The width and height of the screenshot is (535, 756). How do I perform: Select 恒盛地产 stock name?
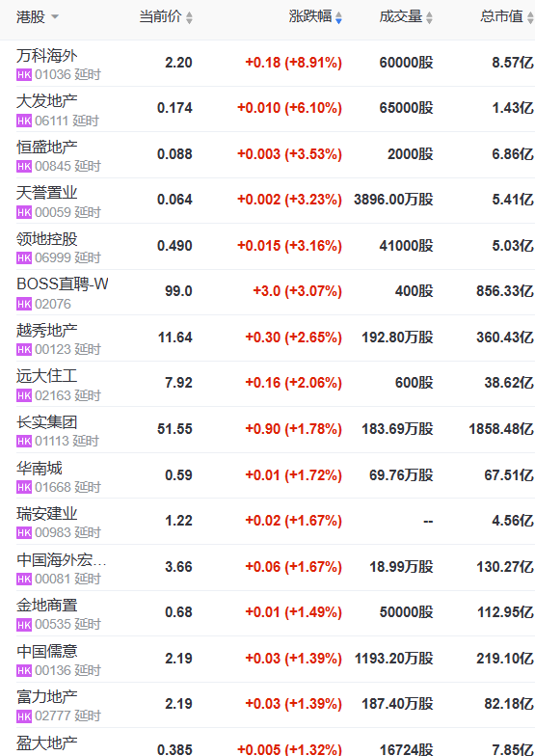point(46,147)
